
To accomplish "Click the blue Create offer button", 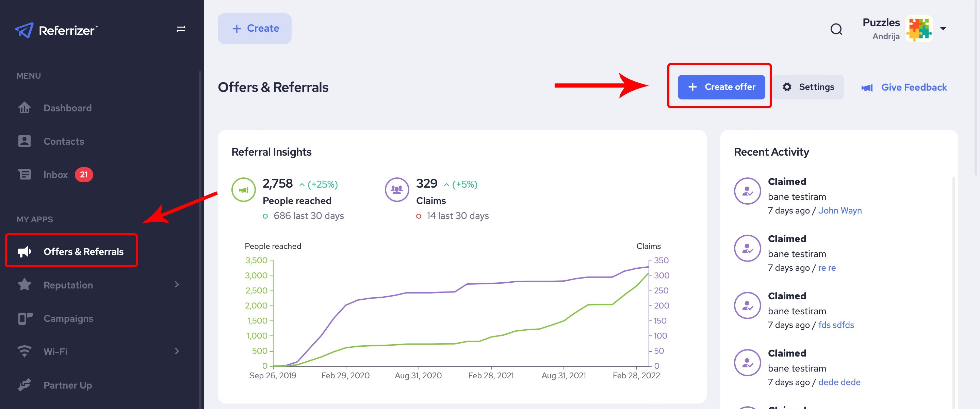I will [721, 87].
